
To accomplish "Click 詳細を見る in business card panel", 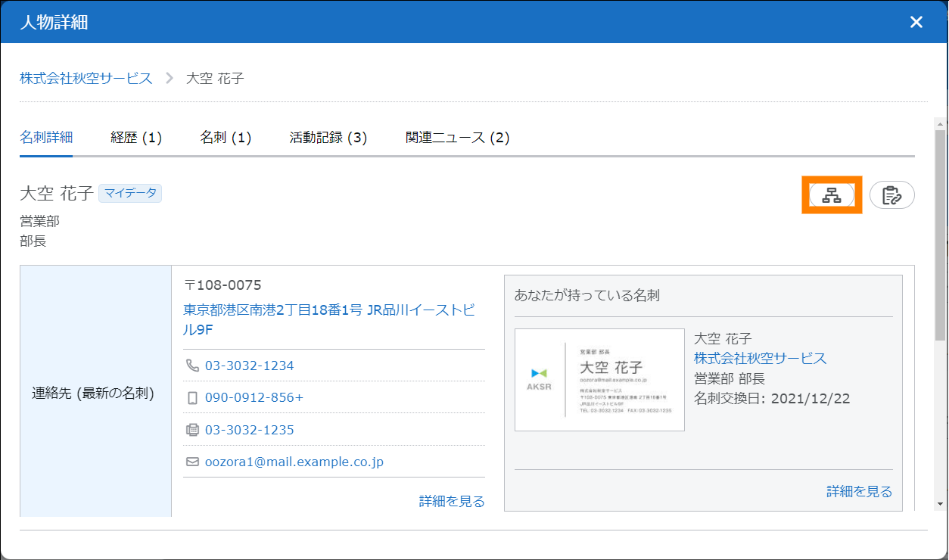I will pyautogui.click(x=859, y=492).
